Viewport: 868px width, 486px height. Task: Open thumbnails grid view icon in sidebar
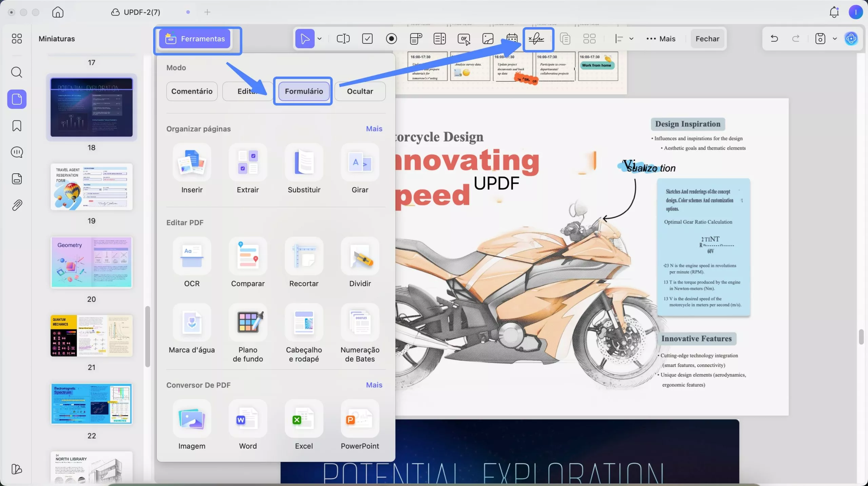coord(17,39)
